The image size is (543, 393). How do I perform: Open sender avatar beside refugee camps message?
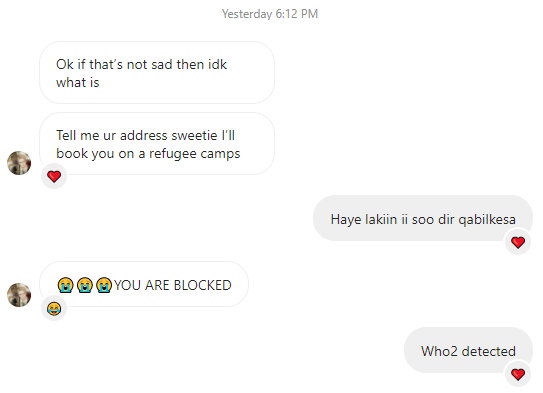coord(19,163)
